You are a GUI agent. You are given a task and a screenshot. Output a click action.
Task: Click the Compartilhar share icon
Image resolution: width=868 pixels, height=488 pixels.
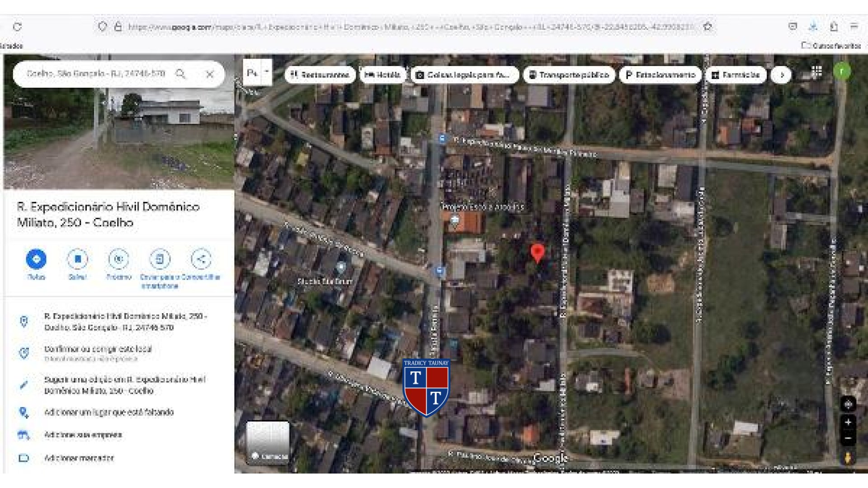(201, 259)
